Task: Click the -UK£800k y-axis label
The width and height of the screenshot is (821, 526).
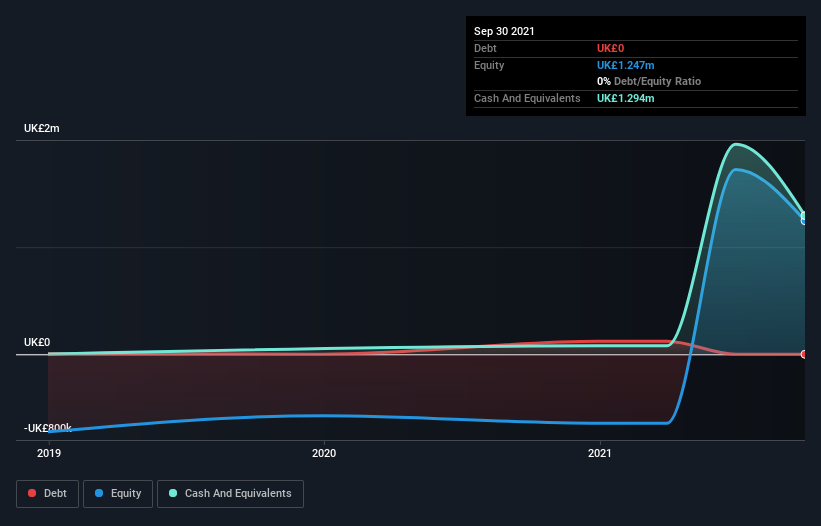Action: [x=48, y=428]
